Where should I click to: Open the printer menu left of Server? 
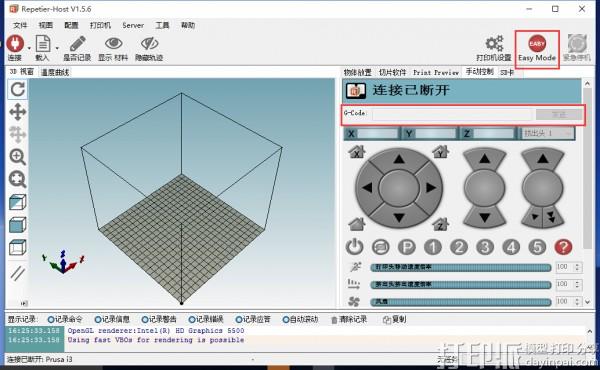click(100, 25)
